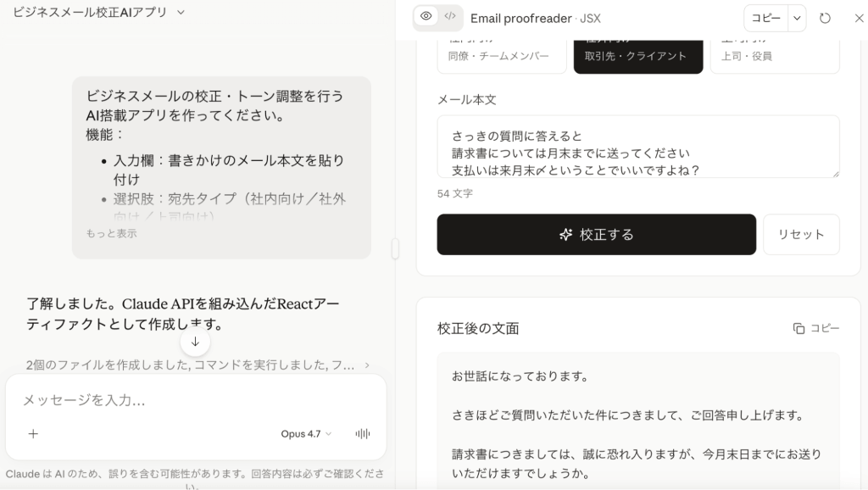Click the メール本文 label

pos(467,100)
